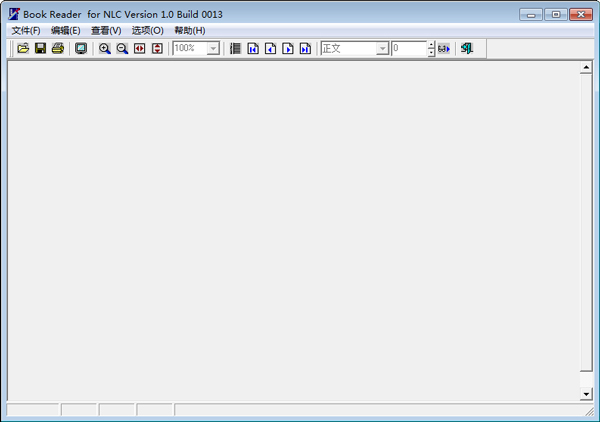Maximize the Book Reader window
600x422 pixels.
click(556, 15)
